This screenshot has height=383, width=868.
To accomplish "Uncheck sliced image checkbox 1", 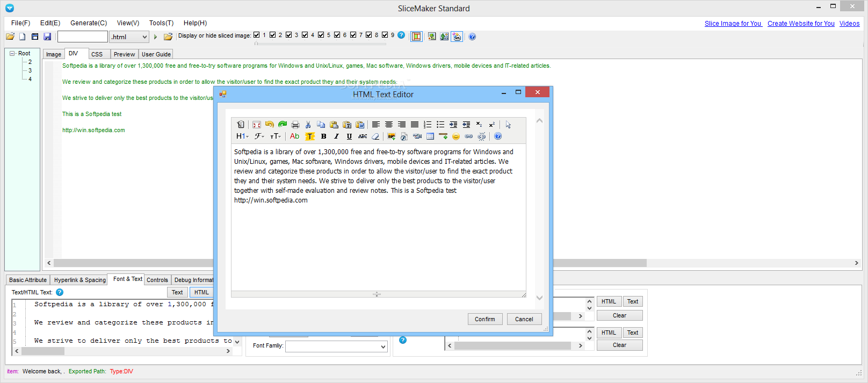I will (x=257, y=35).
